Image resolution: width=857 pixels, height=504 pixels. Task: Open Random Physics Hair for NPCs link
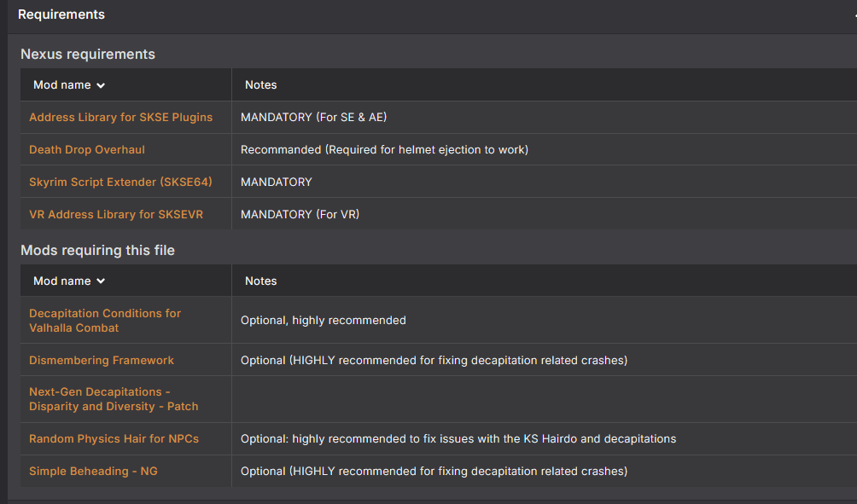coord(114,439)
